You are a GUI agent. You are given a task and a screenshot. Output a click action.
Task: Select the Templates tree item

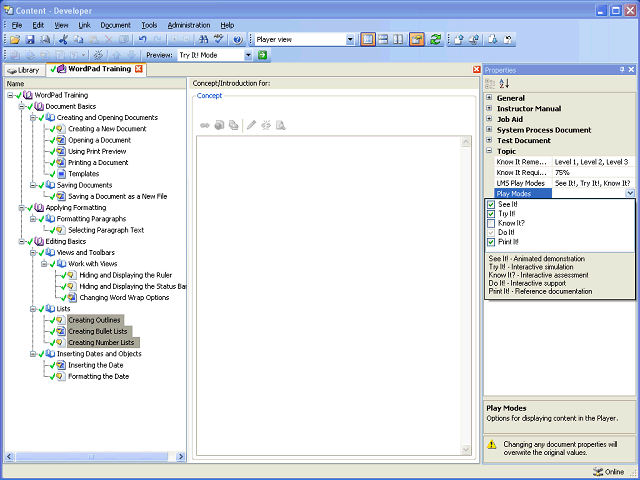[x=84, y=174]
